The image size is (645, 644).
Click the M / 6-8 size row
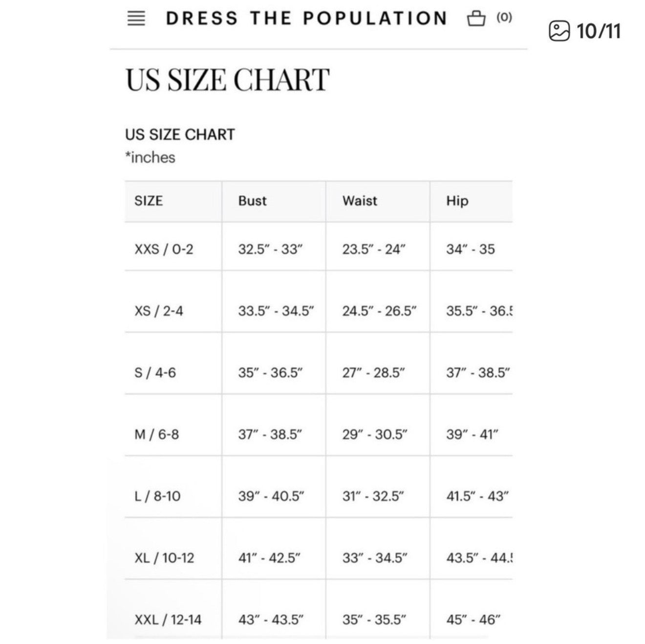(x=319, y=434)
